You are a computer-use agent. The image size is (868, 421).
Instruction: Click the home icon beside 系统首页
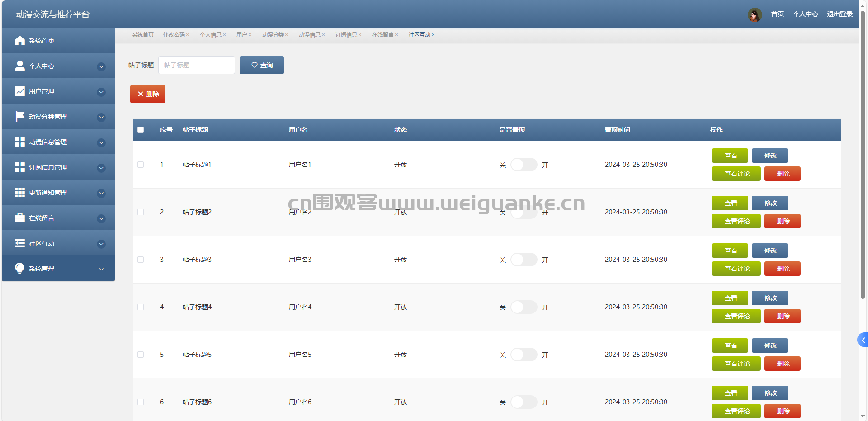pos(20,41)
